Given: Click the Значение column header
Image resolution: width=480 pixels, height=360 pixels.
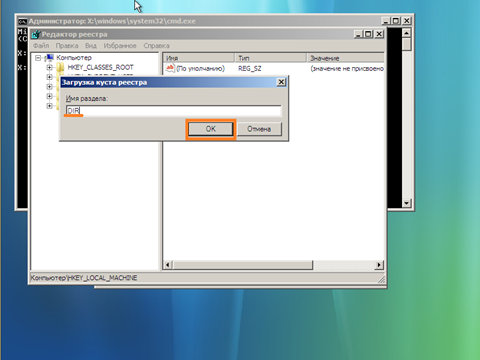Looking at the screenshot, I should pyautogui.click(x=345, y=58).
